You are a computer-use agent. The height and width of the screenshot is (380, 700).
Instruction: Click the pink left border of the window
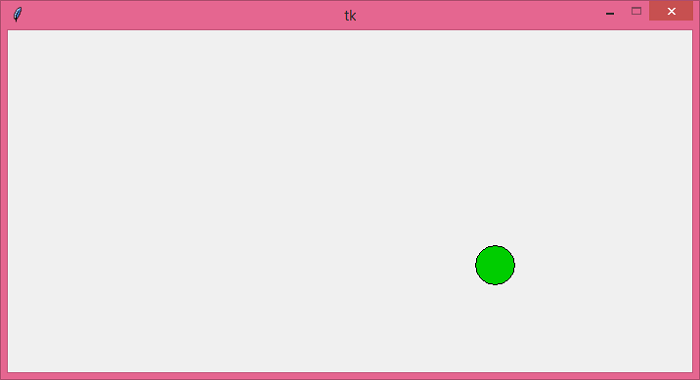4,201
